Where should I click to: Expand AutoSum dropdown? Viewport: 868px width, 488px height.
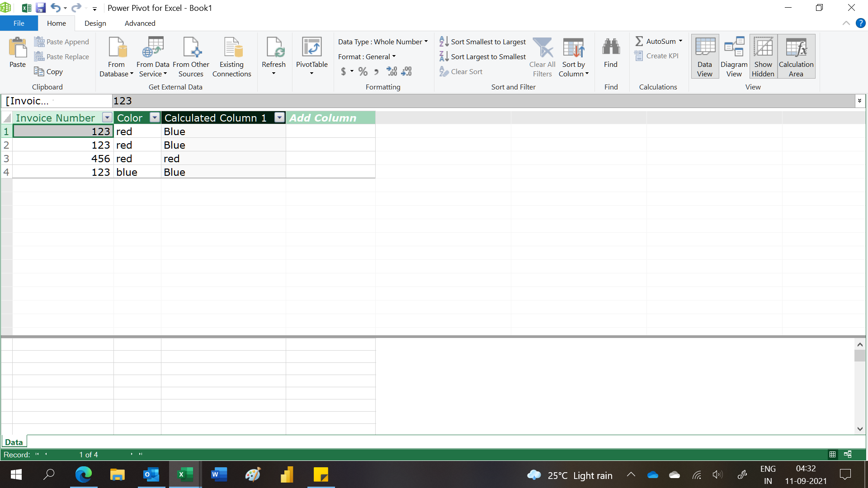tap(680, 41)
